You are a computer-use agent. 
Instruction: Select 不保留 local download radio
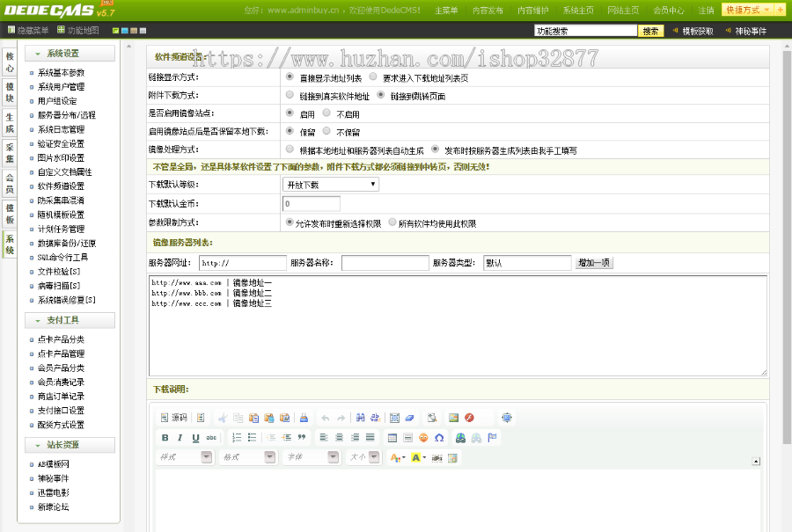pos(326,131)
